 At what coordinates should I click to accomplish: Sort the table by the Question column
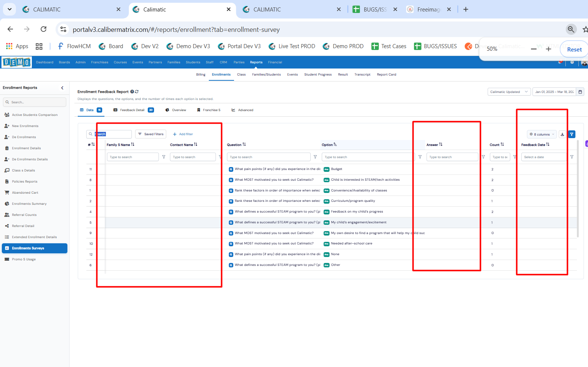pyautogui.click(x=244, y=145)
